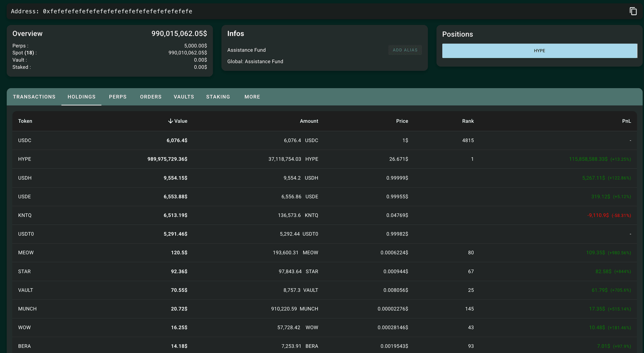The image size is (644, 353).
Task: Sort holdings by PnL column header
Action: [626, 121]
